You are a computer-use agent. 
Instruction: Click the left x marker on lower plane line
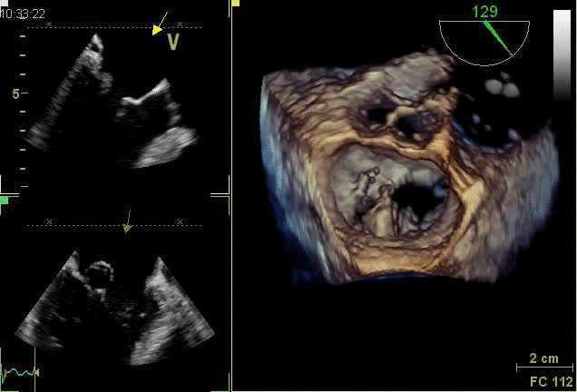pyautogui.click(x=49, y=222)
